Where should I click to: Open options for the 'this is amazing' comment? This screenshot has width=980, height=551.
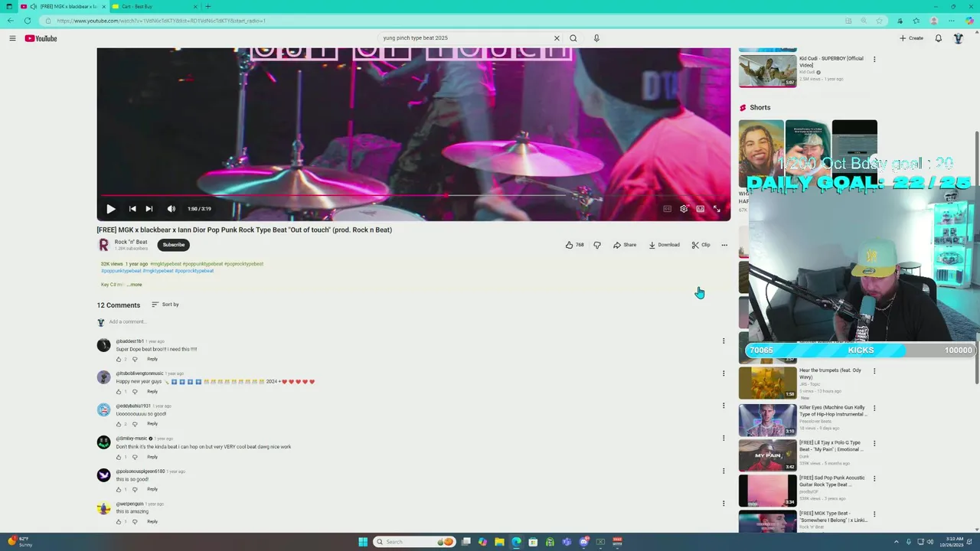pyautogui.click(x=724, y=504)
